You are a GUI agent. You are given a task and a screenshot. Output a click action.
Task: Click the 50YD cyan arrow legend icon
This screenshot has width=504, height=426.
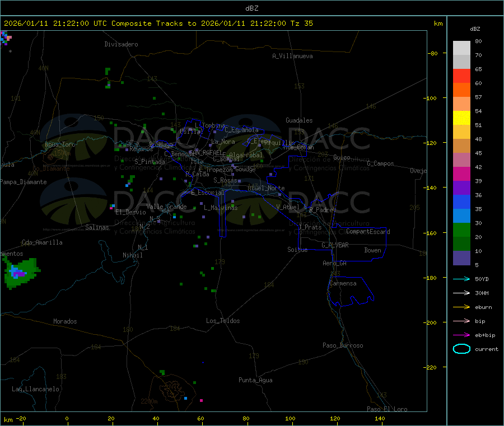click(x=461, y=279)
